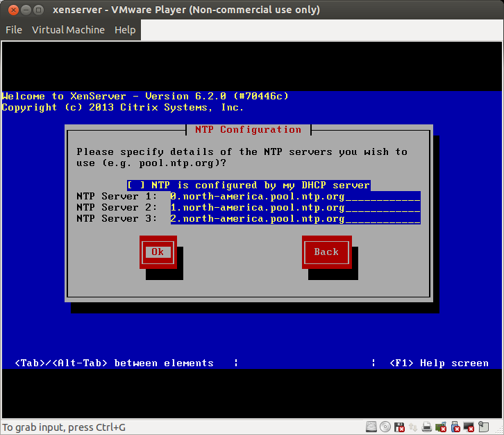Close the VMware Player window

click(x=10, y=10)
